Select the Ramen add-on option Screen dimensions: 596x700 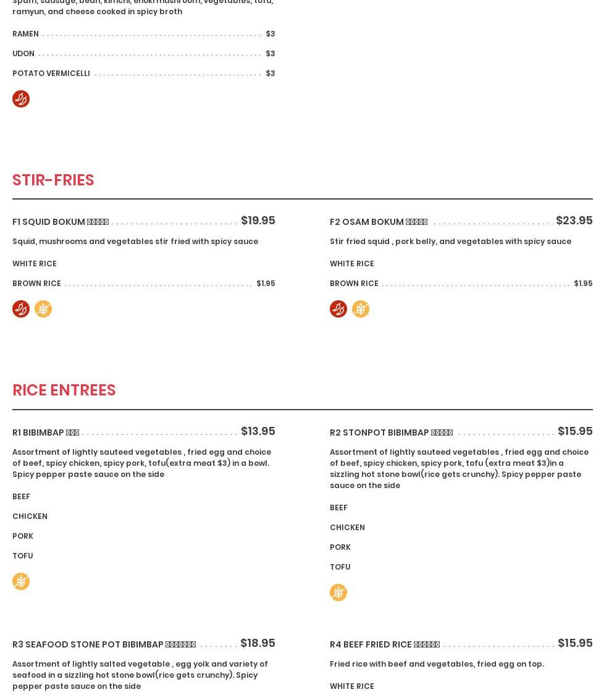(25, 34)
